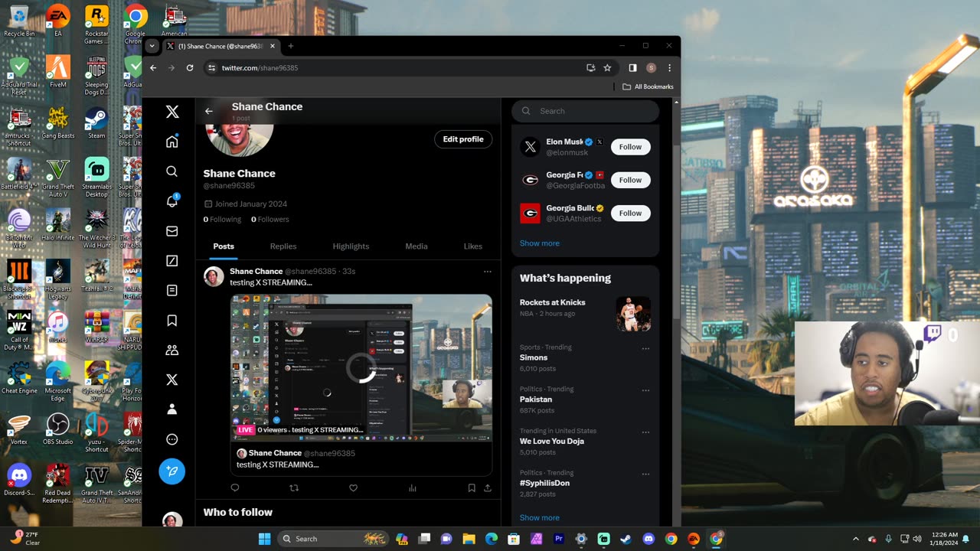Open Discord from the taskbar
980x551 pixels.
pos(648,539)
